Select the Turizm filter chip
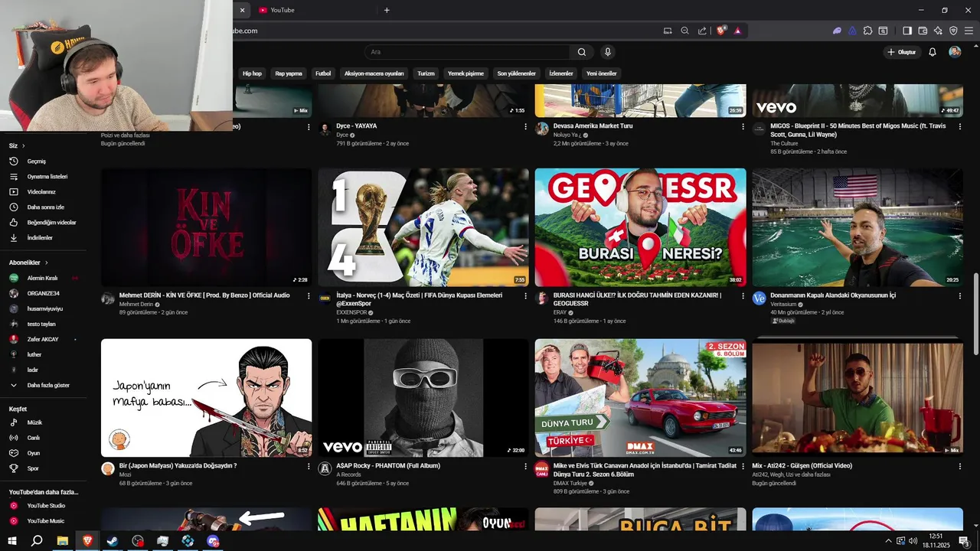The height and width of the screenshot is (551, 980). (x=426, y=73)
